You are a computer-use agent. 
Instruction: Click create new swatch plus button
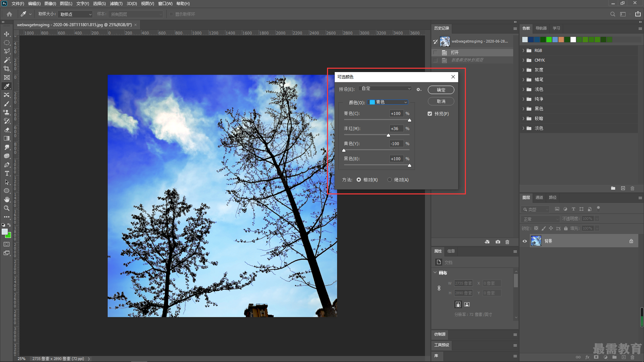point(623,188)
